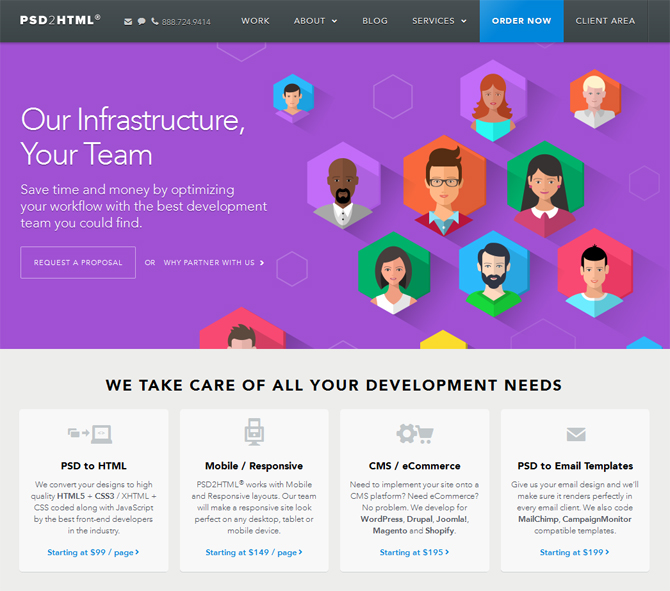Expand the SERVICES dropdown chevron
Screen dimensions: 670x591
pos(464,21)
